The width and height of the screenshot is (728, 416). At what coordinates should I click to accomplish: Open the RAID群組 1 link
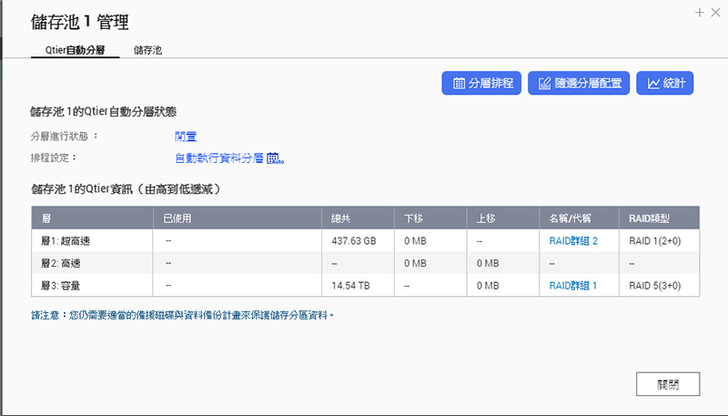[x=573, y=285]
